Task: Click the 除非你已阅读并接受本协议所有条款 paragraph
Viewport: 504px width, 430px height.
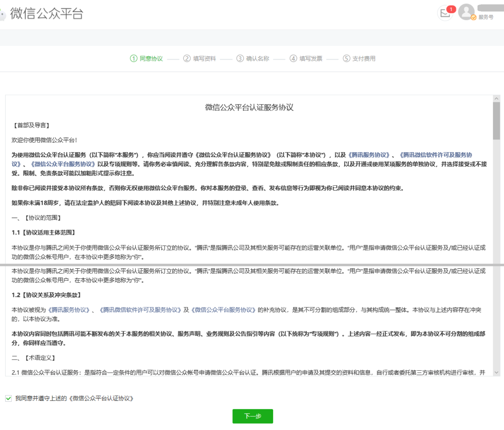Action: click(x=208, y=188)
